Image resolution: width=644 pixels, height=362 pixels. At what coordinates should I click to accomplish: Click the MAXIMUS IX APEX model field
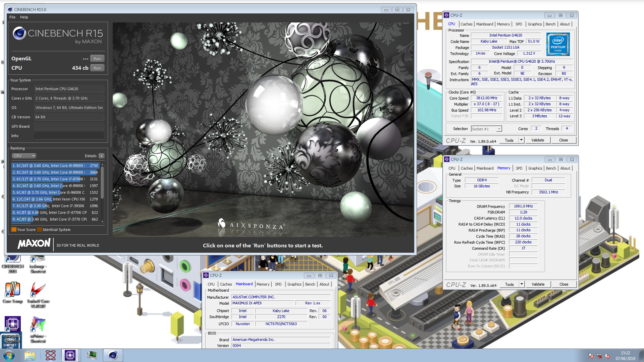263,303
